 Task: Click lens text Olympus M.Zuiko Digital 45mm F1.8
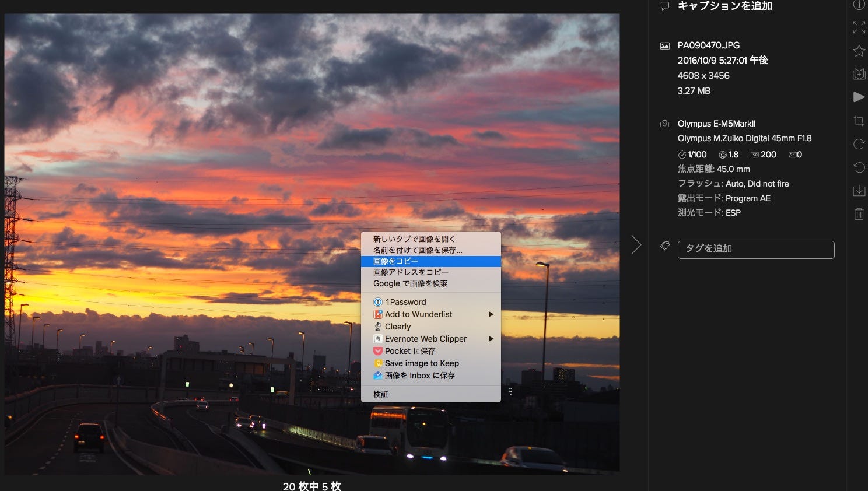pyautogui.click(x=744, y=139)
